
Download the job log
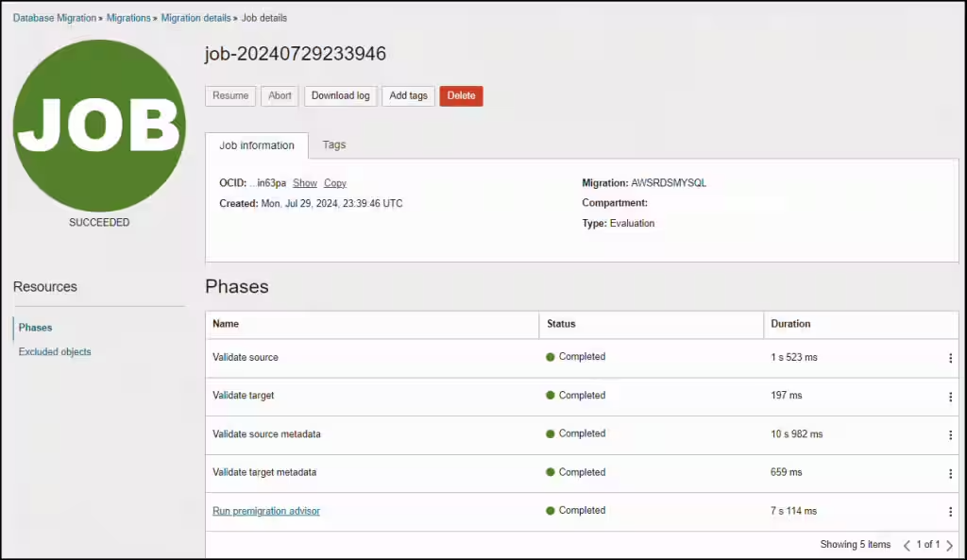pyautogui.click(x=340, y=95)
